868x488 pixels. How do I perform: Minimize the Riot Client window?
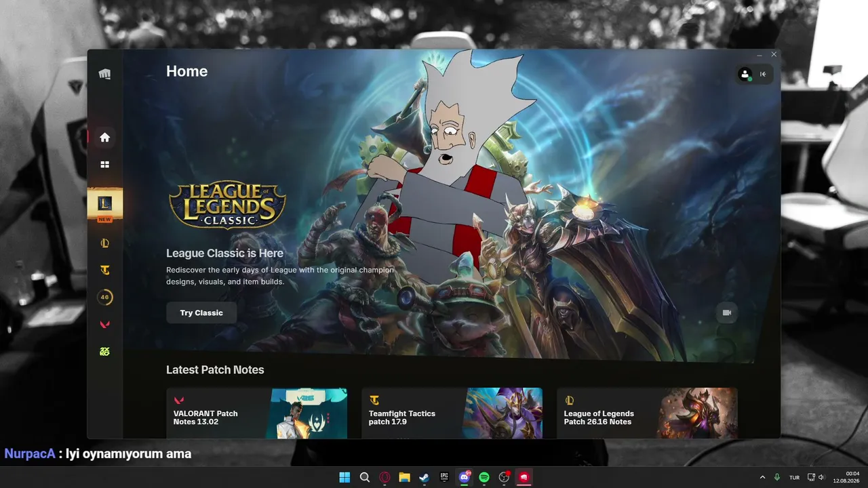click(759, 54)
